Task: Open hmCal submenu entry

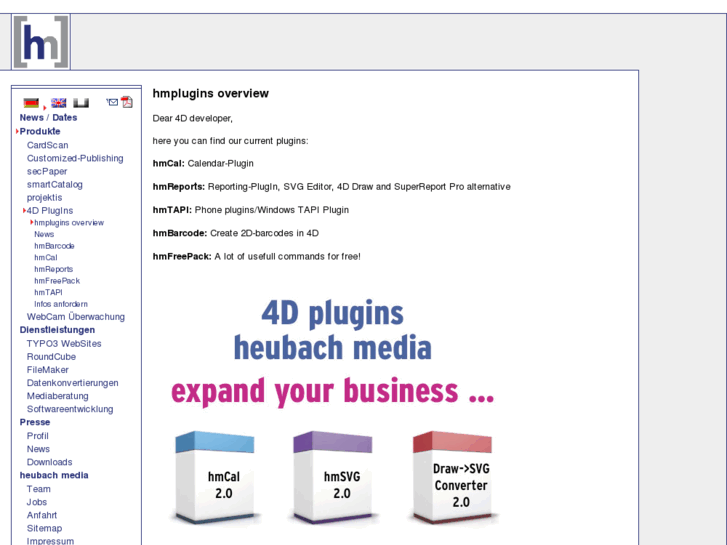Action: click(46, 257)
